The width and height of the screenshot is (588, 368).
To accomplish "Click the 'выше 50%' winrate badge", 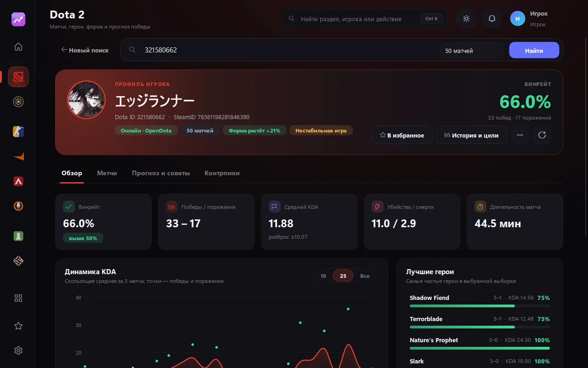I will (83, 238).
